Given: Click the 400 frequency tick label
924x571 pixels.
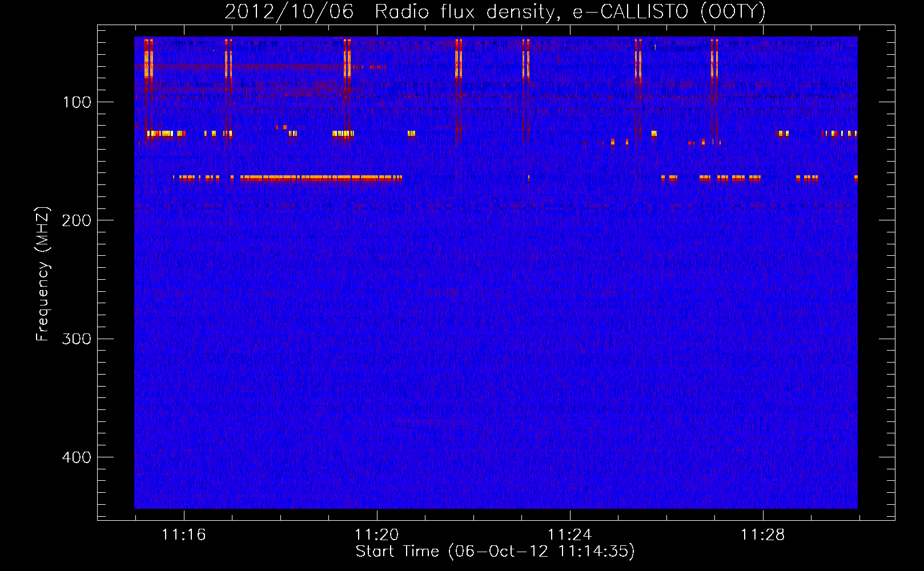Looking at the screenshot, I should (x=77, y=457).
